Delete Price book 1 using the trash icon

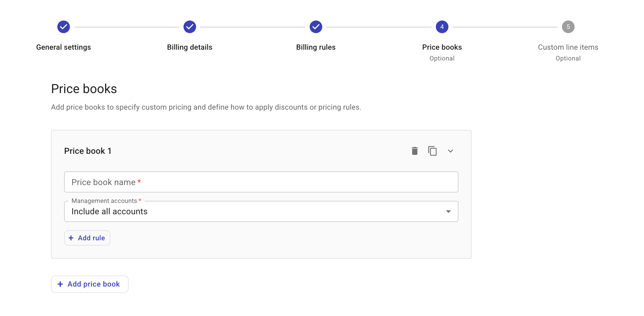click(415, 151)
